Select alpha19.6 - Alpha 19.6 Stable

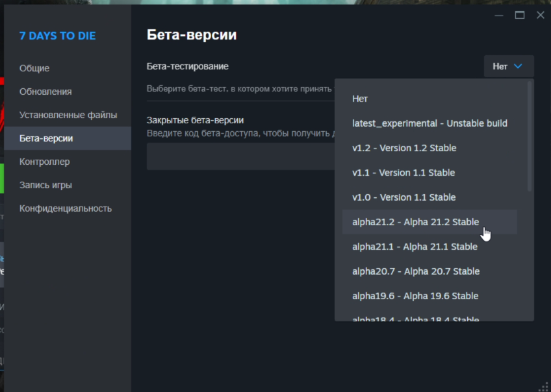[429, 296]
